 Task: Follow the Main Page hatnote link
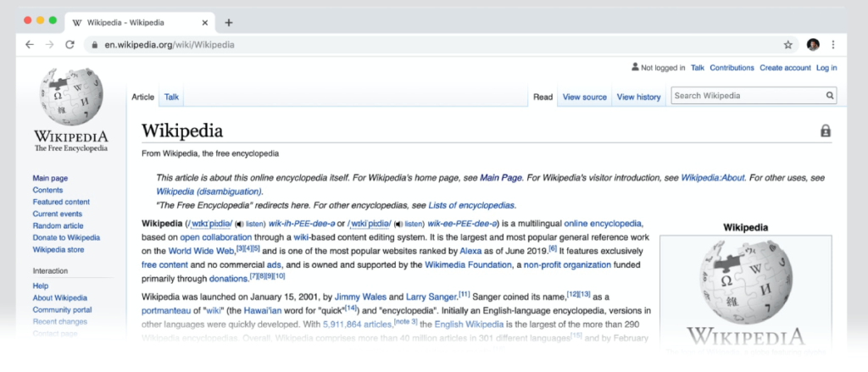coord(501,178)
